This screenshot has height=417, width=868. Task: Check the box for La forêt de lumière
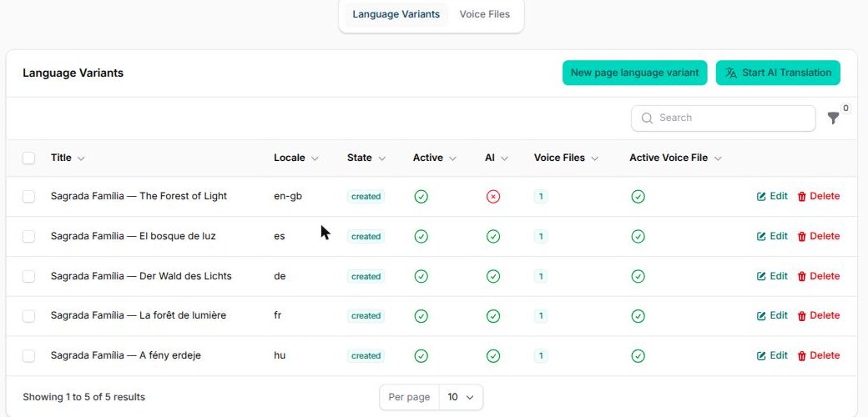[28, 316]
